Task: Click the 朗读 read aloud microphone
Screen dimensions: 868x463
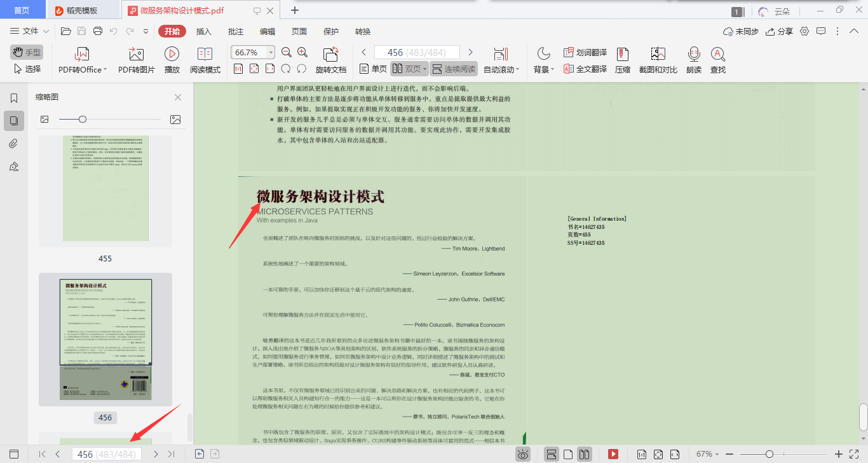Action: (x=694, y=60)
